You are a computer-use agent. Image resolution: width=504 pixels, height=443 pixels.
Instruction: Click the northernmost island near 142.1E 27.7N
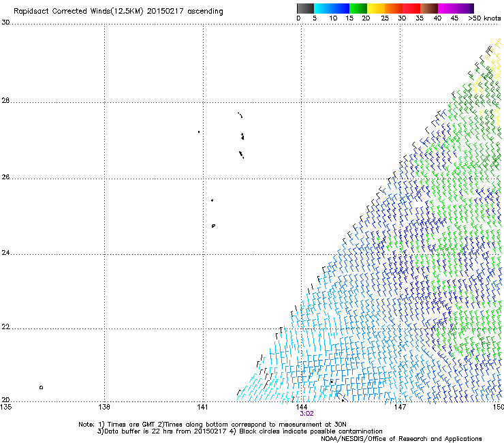click(240, 115)
